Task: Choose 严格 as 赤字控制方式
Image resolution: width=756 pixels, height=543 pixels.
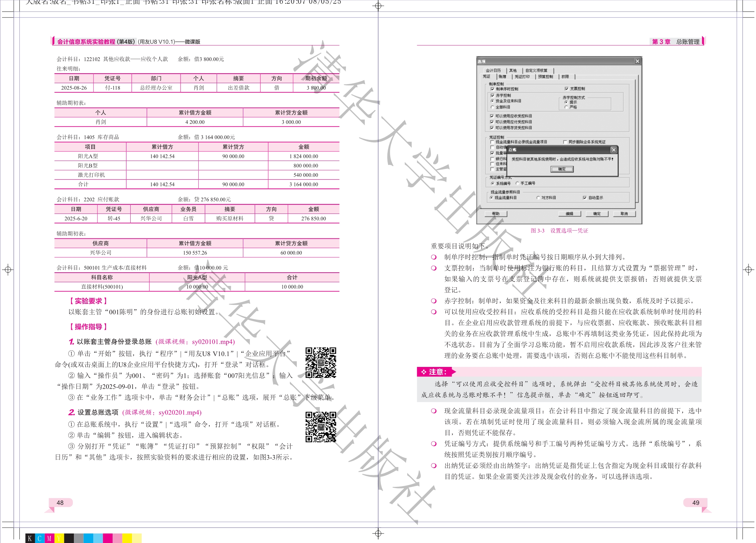Action: pos(566,107)
